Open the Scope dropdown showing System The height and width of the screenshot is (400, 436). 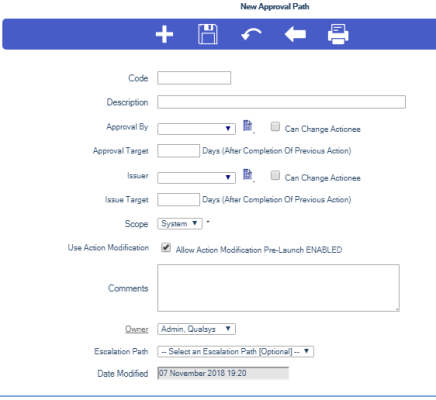pos(180,224)
